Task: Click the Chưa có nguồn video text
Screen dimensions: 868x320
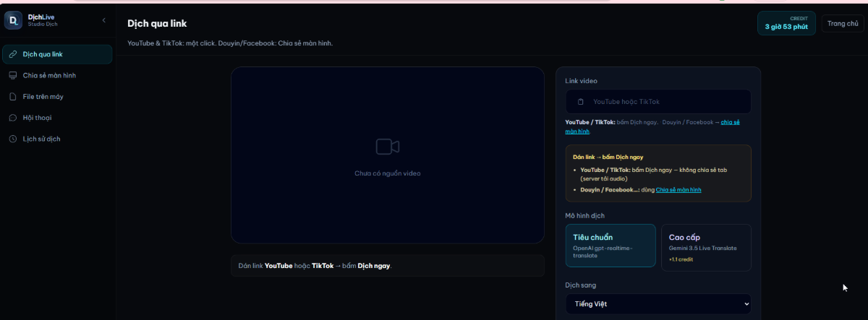Action: point(388,173)
